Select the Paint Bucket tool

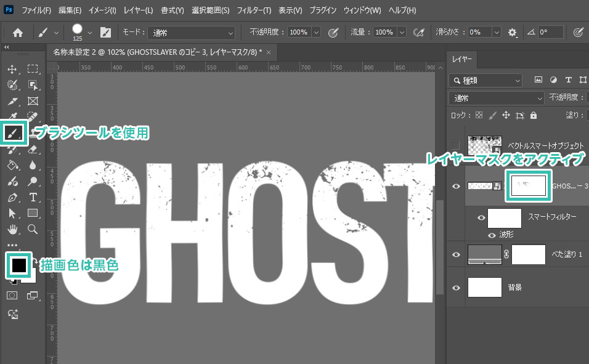tap(12, 165)
